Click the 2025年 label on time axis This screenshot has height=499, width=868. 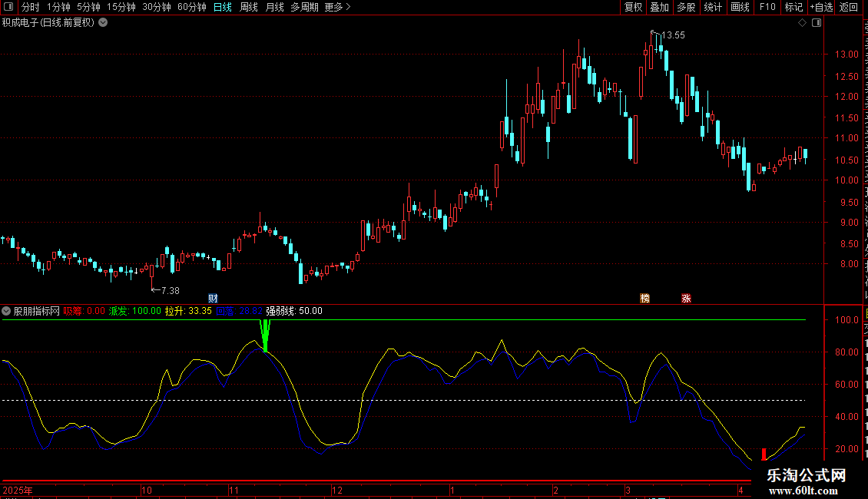click(18, 490)
